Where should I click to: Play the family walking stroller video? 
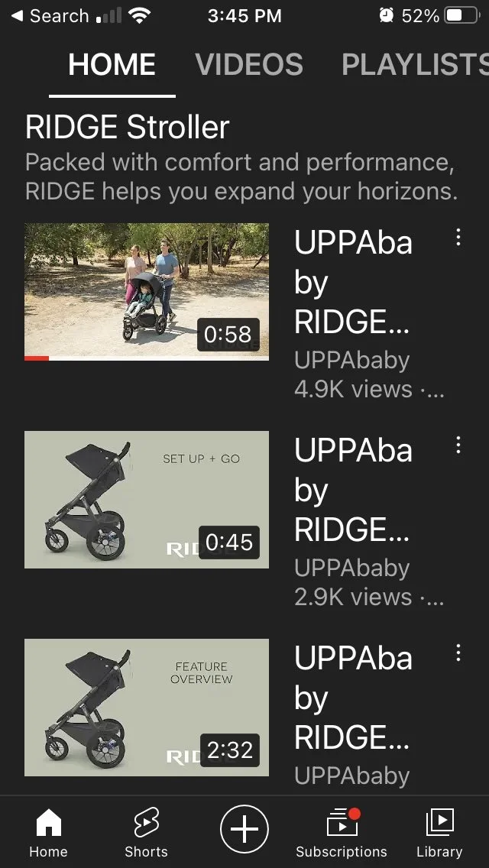pyautogui.click(x=147, y=292)
